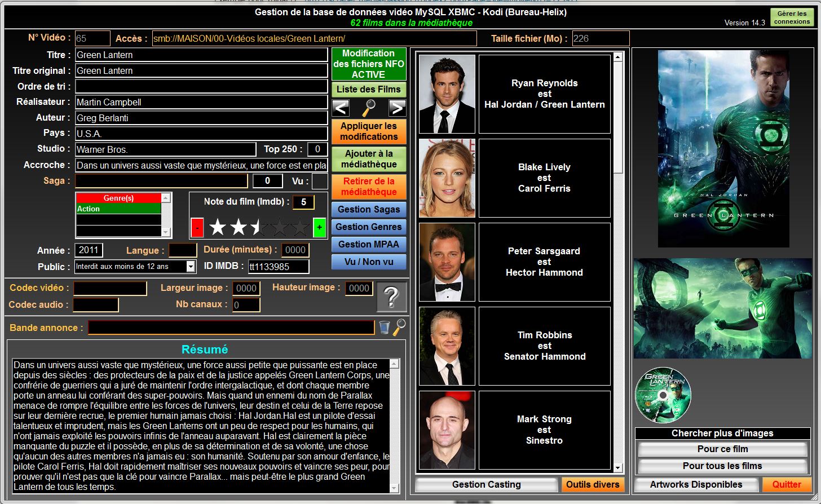This screenshot has height=504, width=821.
Task: Click the Codec vidéo field
Action: (110, 288)
